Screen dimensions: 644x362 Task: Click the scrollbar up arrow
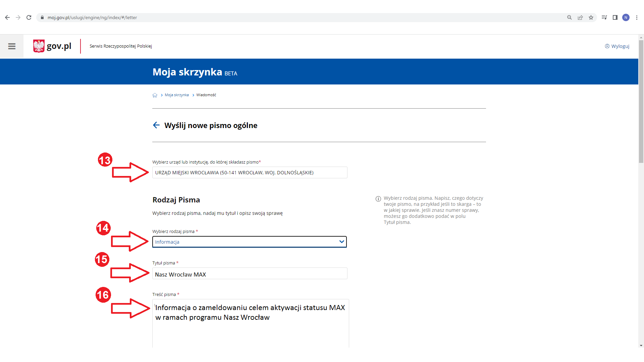pos(641,37)
